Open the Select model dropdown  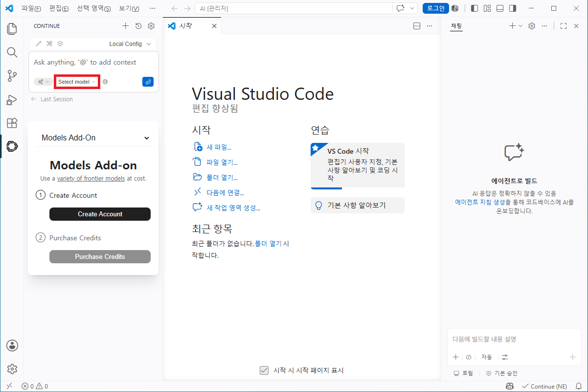coord(77,82)
